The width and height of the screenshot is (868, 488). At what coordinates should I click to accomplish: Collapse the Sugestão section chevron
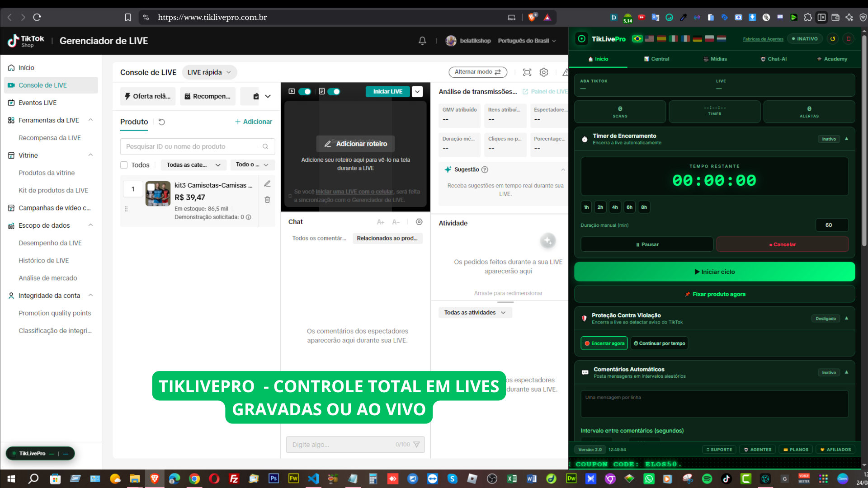tap(563, 170)
